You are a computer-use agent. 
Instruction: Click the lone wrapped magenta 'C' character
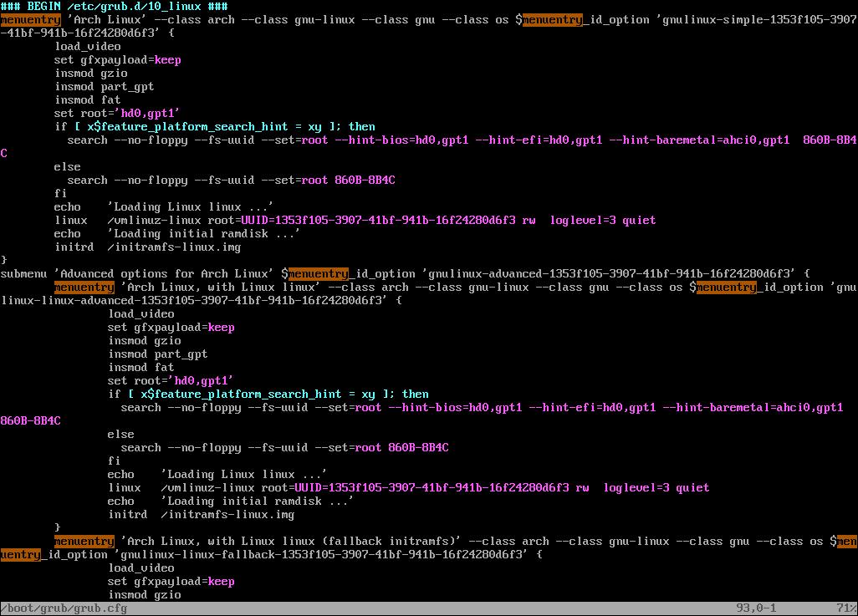coord(4,154)
